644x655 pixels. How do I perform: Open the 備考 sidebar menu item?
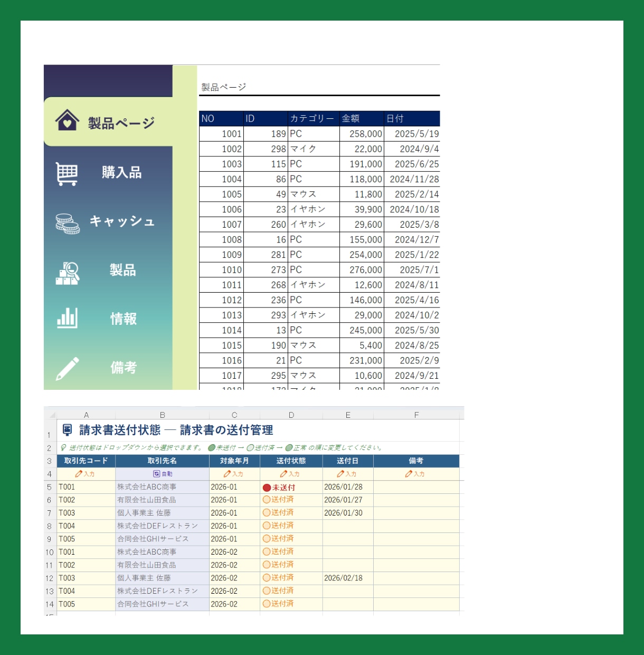tap(108, 367)
